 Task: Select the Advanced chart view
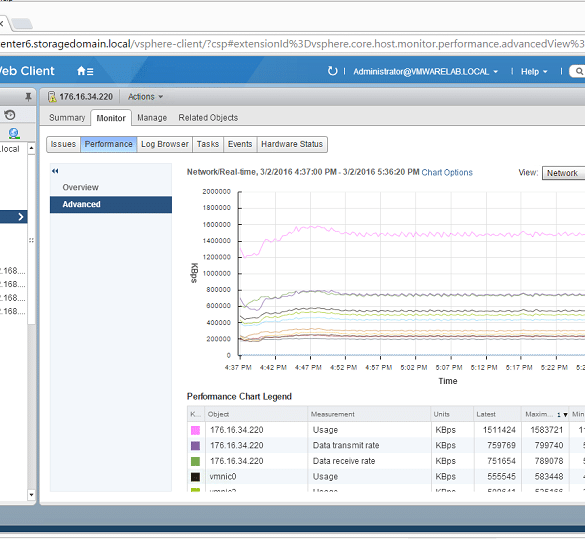111,204
